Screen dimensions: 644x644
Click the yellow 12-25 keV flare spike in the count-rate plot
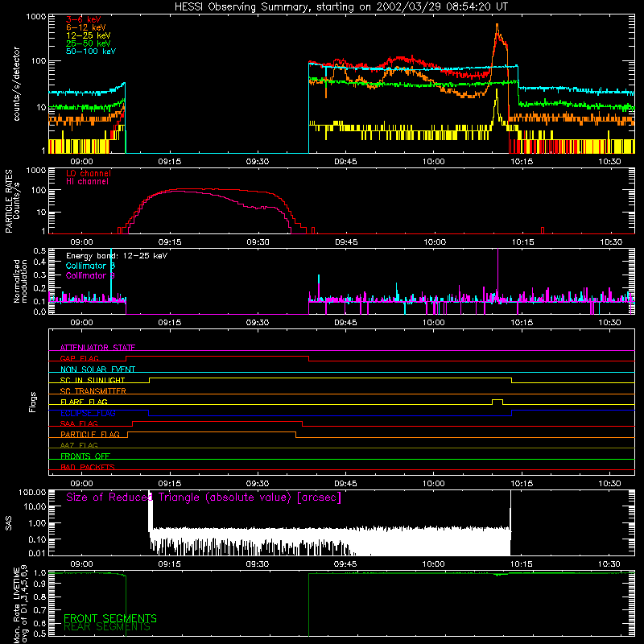(497, 103)
